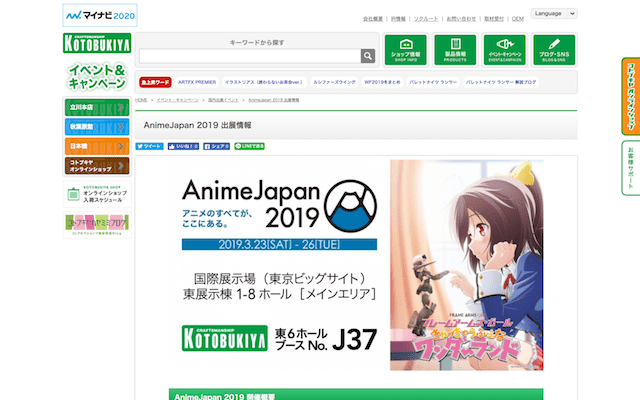Open ショップ情報 SHOP INFO tile
This screenshot has width=640, height=400.
pos(406,50)
